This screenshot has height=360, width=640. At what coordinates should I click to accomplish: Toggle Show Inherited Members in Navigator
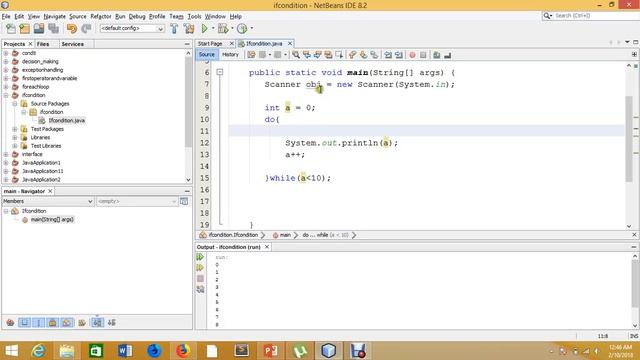pyautogui.click(x=11, y=322)
